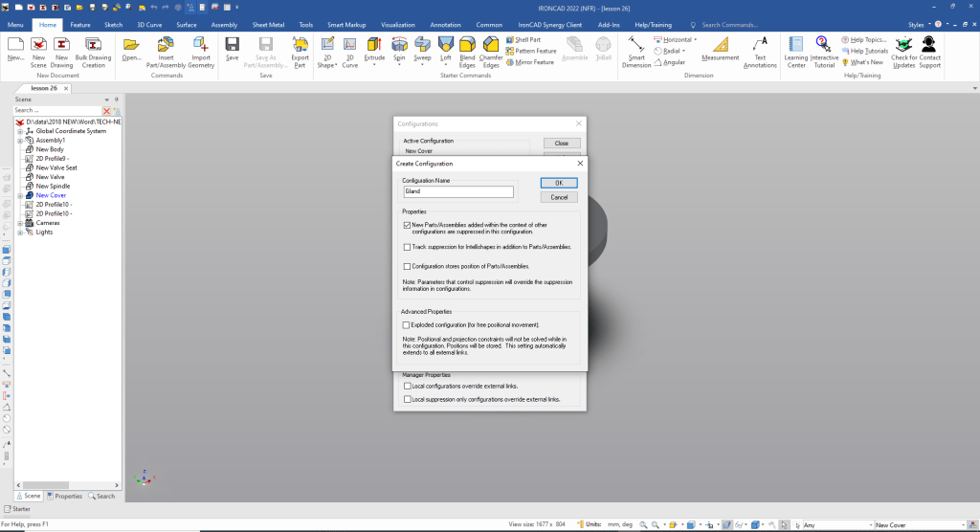Select the Spin tool icon
980x532 pixels.
pyautogui.click(x=398, y=46)
